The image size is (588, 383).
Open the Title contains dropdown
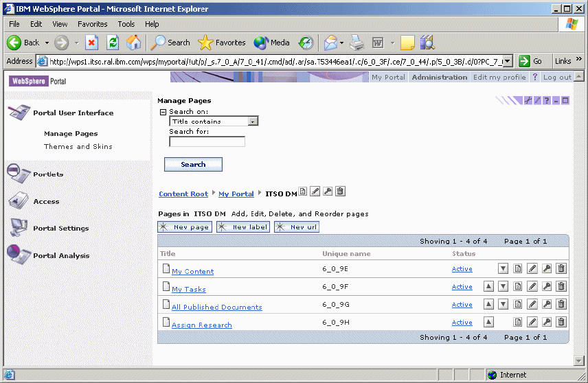[x=253, y=121]
